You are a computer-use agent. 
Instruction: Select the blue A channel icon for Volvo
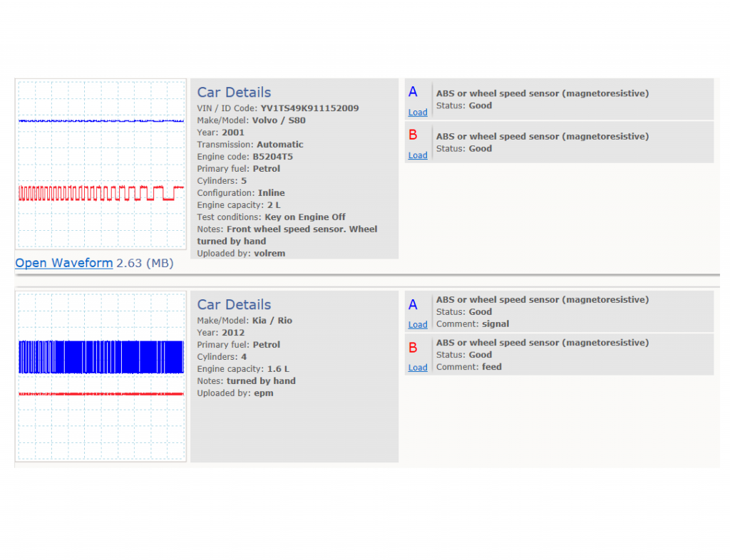click(413, 92)
